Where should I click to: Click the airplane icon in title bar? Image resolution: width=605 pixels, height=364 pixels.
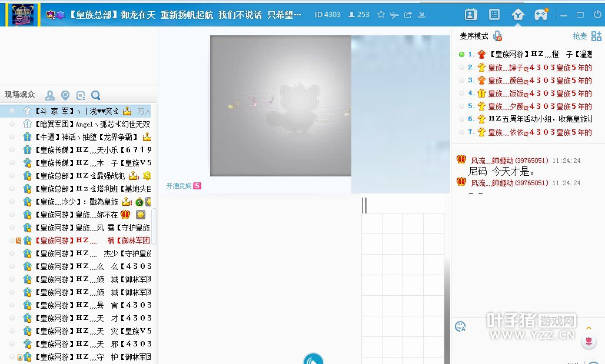coord(394,15)
